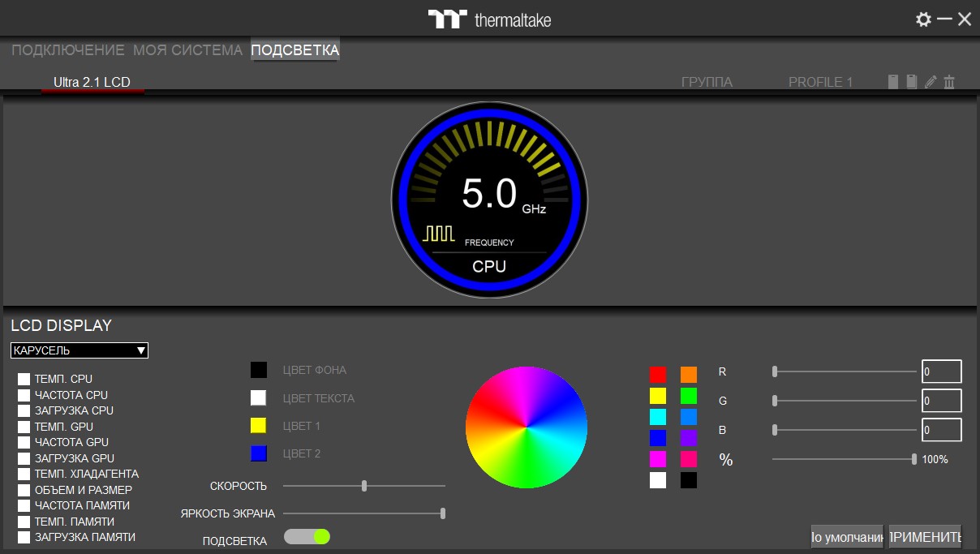Click the single-sheet icon beside PROFILE 1
Screen dimensions: 980x554
[x=893, y=82]
